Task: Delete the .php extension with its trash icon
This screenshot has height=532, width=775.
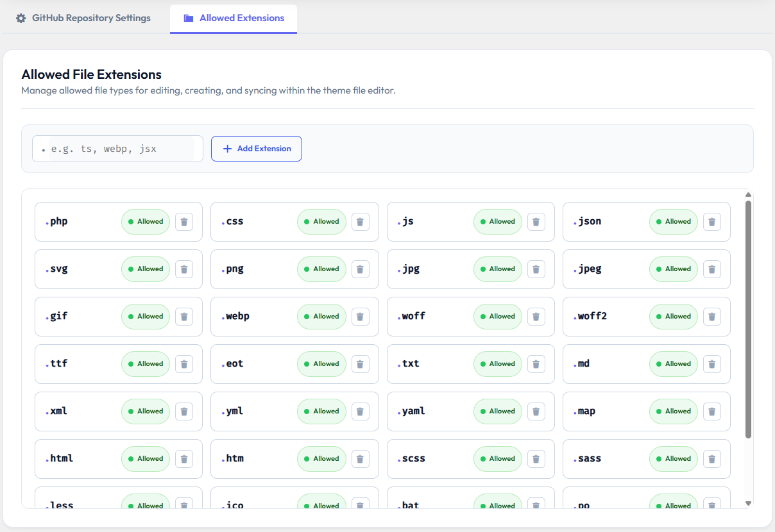Action: (x=184, y=222)
